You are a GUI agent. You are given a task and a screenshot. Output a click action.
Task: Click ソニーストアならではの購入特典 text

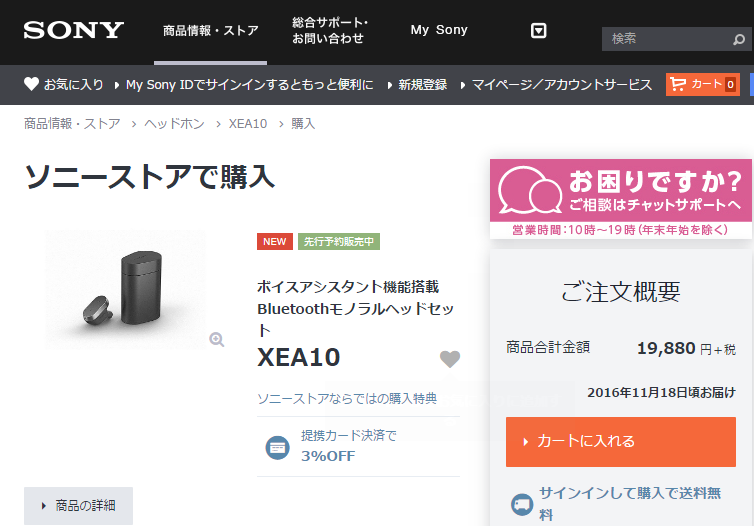pos(347,399)
